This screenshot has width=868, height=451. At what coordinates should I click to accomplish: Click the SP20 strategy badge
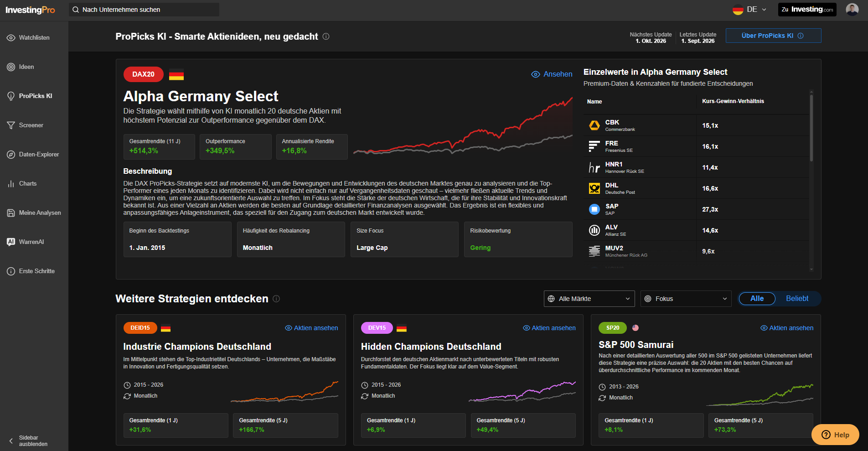point(613,328)
